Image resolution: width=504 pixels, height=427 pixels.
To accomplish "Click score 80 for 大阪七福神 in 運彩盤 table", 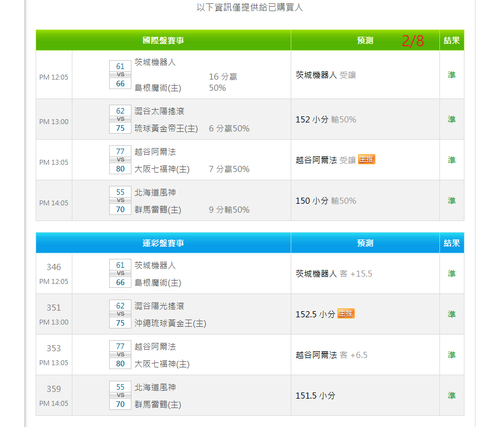I will 120,364.
